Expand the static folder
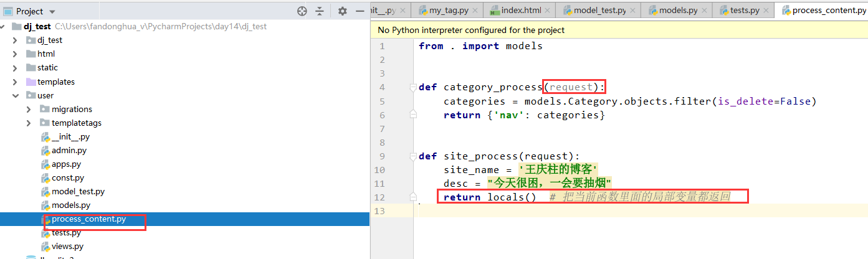The height and width of the screenshot is (259, 868). click(x=14, y=67)
